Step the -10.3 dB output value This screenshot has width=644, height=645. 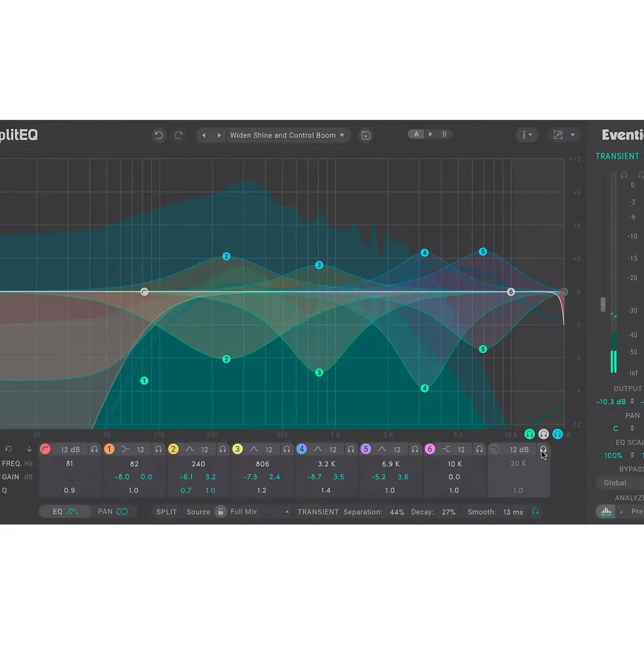632,401
